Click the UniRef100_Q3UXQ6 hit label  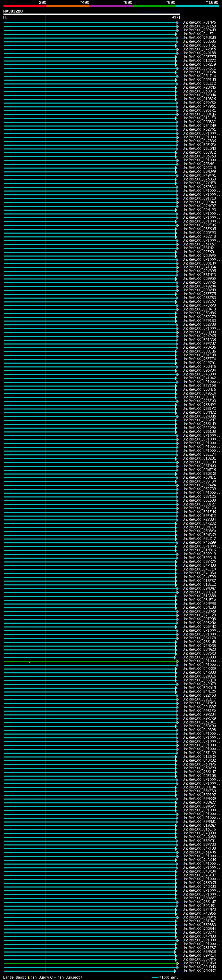[x=199, y=114]
